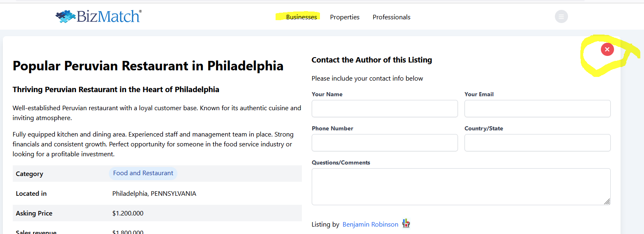Click inside the Questions/Comments textarea
This screenshot has width=644, height=234.
pyautogui.click(x=460, y=186)
